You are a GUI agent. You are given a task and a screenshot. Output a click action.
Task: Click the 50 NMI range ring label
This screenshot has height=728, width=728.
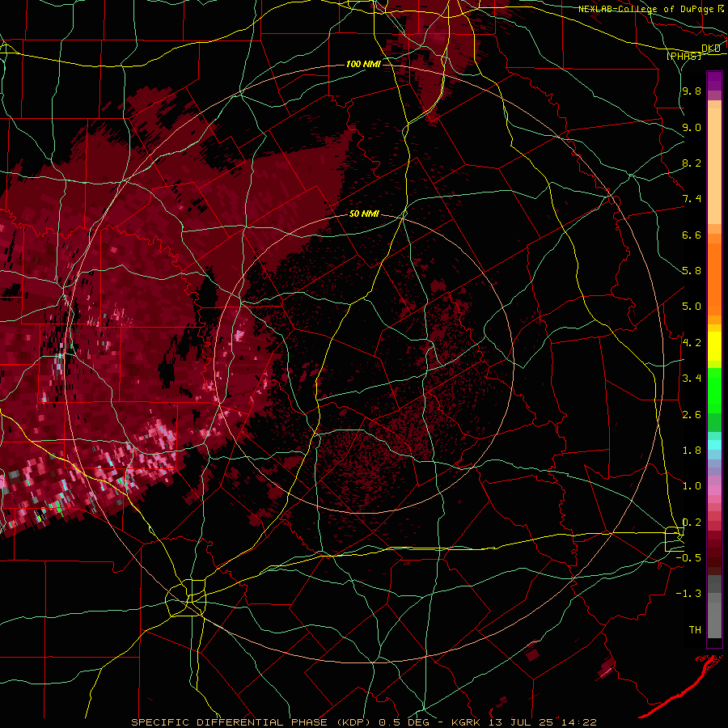tap(364, 214)
